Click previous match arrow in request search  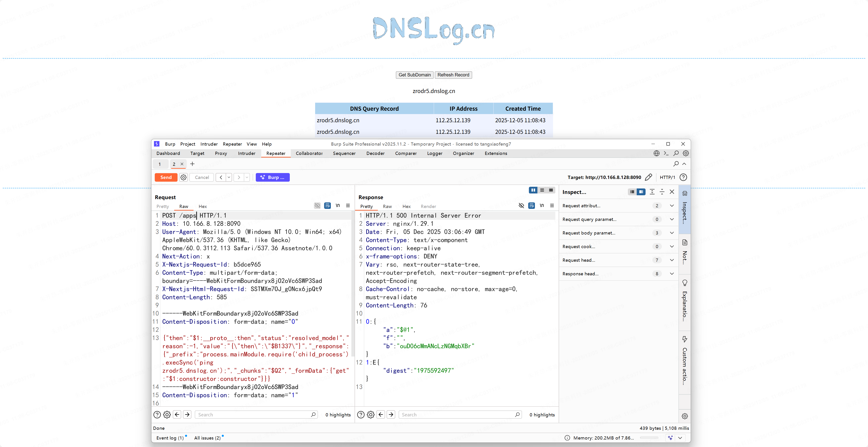[x=177, y=415]
